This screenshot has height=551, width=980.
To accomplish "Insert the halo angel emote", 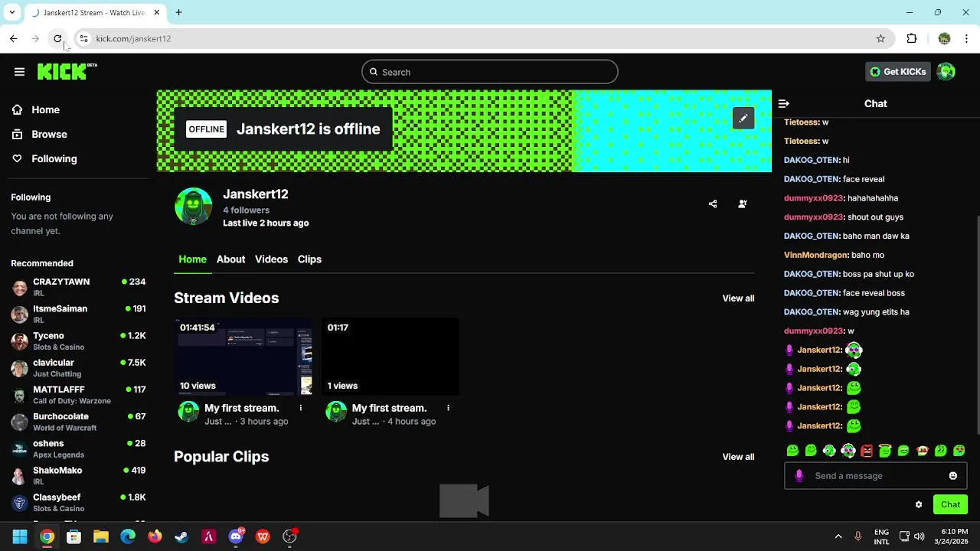I will [x=885, y=451].
